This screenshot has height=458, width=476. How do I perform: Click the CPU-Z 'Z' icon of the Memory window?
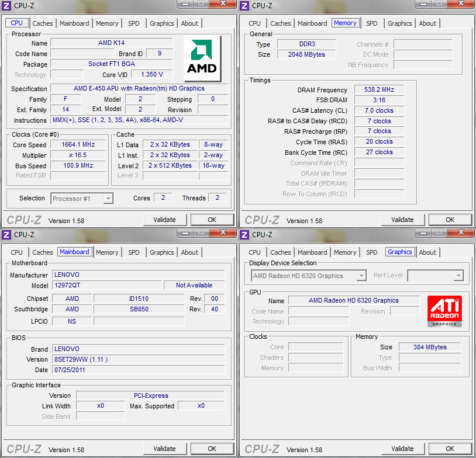coord(243,5)
